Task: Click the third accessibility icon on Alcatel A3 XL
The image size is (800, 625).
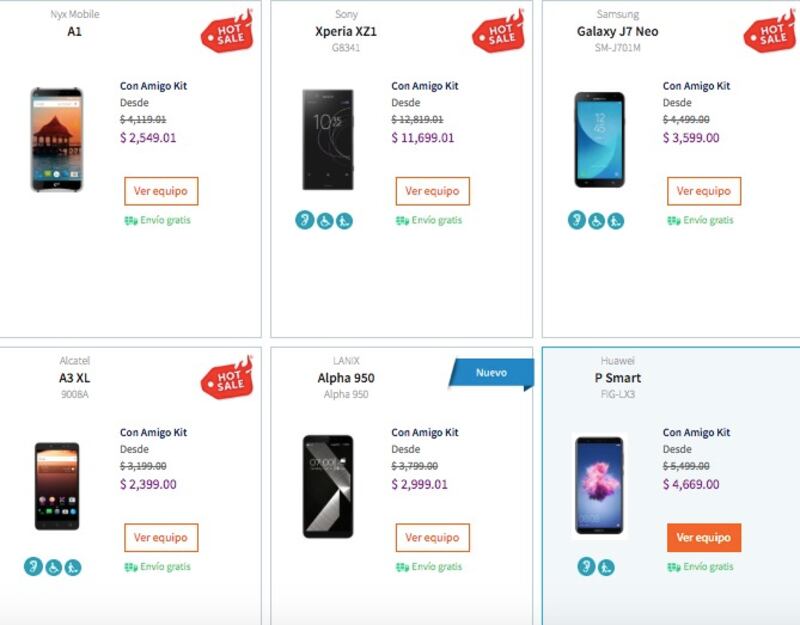Action: point(73,567)
